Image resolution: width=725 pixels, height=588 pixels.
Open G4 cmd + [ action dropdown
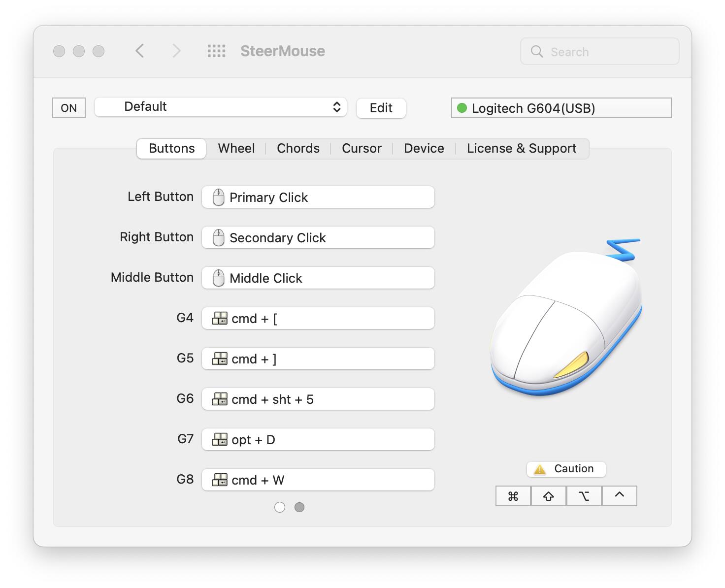click(318, 319)
